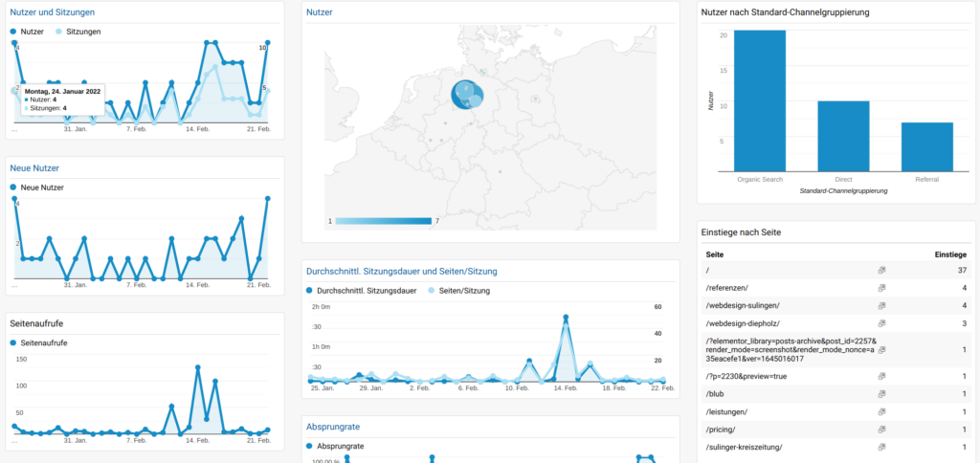Viewport: 980px width, 463px height.
Task: Click the "/pricing/" page row text
Action: [x=720, y=430]
